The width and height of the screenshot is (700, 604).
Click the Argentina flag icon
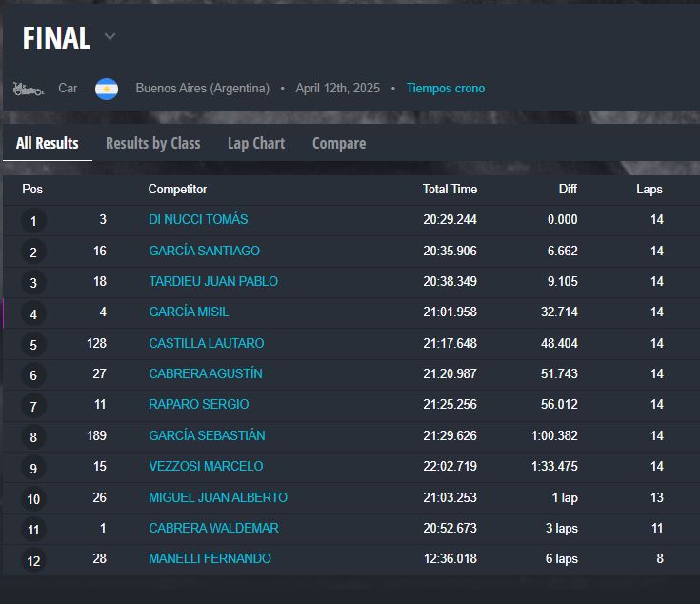click(x=107, y=89)
